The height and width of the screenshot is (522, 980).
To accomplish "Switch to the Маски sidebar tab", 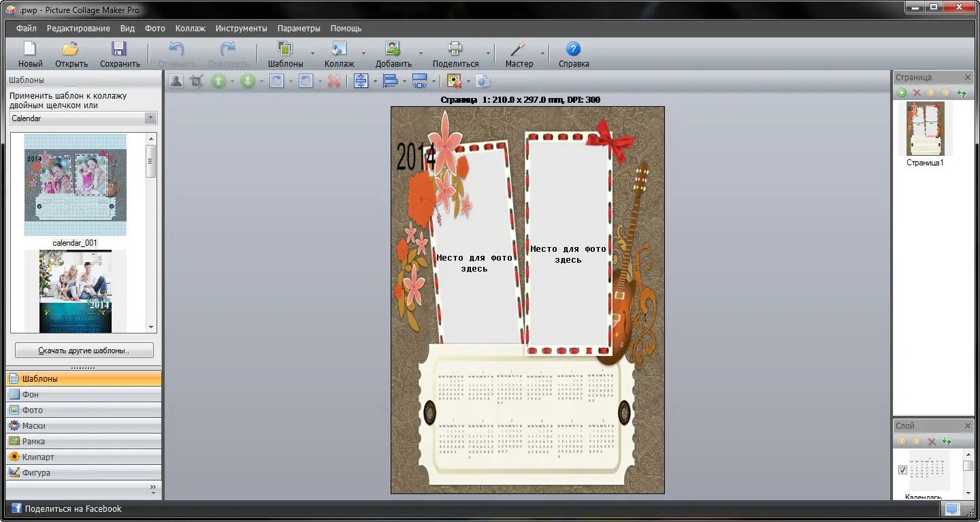I will tap(34, 425).
